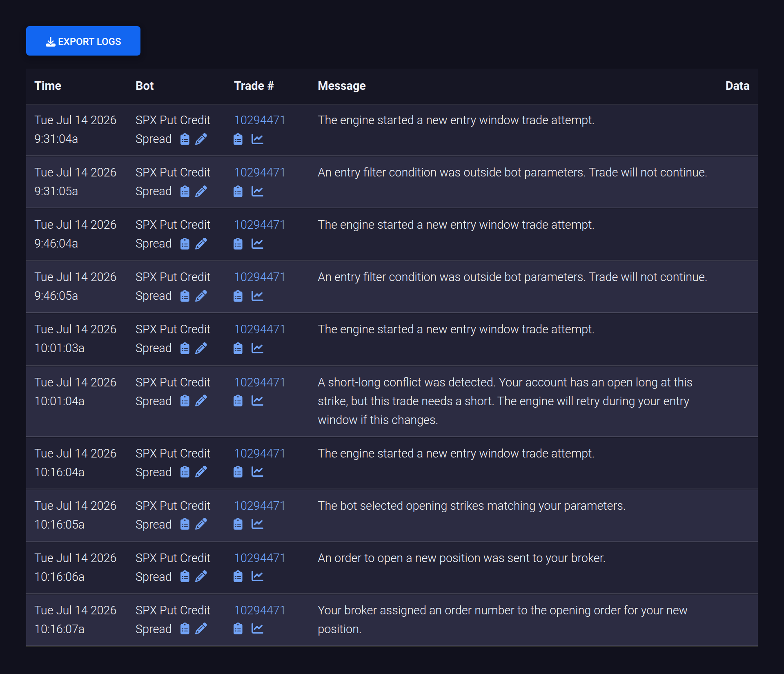Click trade clipboard icon in 10:16:05a row

238,524
